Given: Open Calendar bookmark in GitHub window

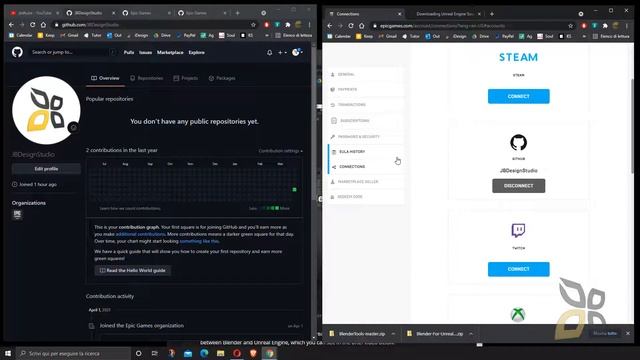Looking at the screenshot, I should (x=20, y=36).
